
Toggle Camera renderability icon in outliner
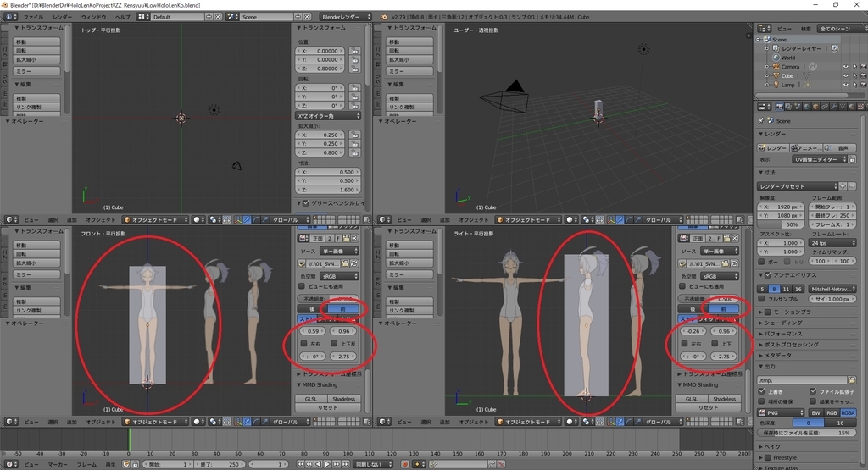[x=864, y=66]
